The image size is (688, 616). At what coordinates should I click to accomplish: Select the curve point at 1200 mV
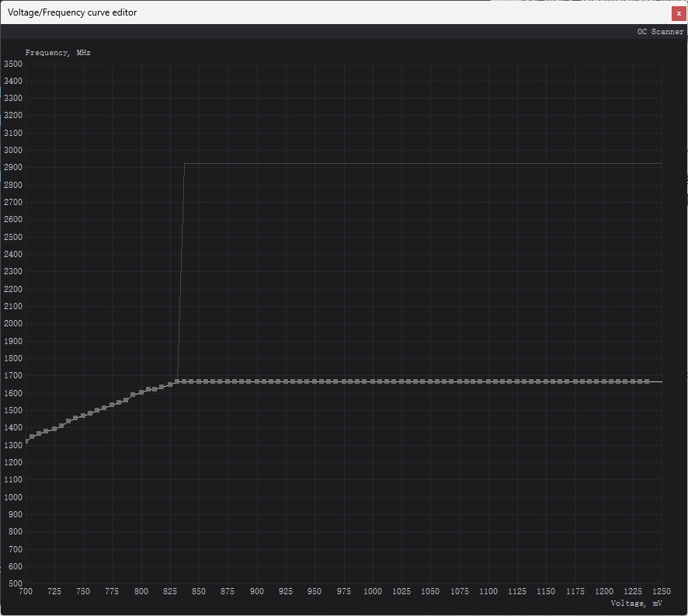pos(604,381)
